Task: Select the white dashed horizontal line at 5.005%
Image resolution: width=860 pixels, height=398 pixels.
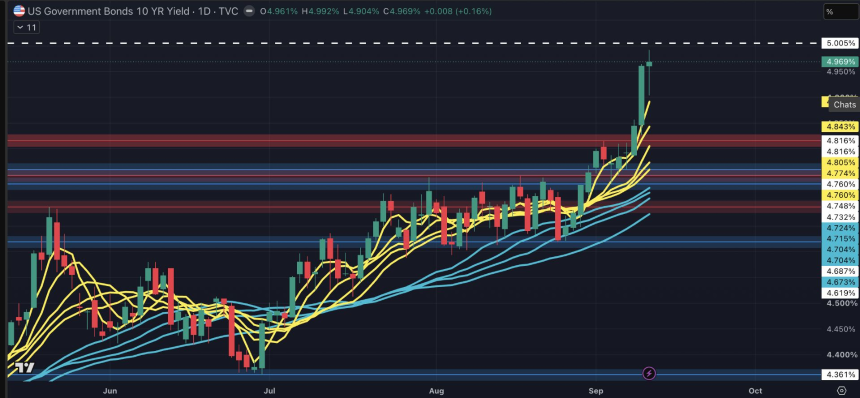Action: pos(414,43)
